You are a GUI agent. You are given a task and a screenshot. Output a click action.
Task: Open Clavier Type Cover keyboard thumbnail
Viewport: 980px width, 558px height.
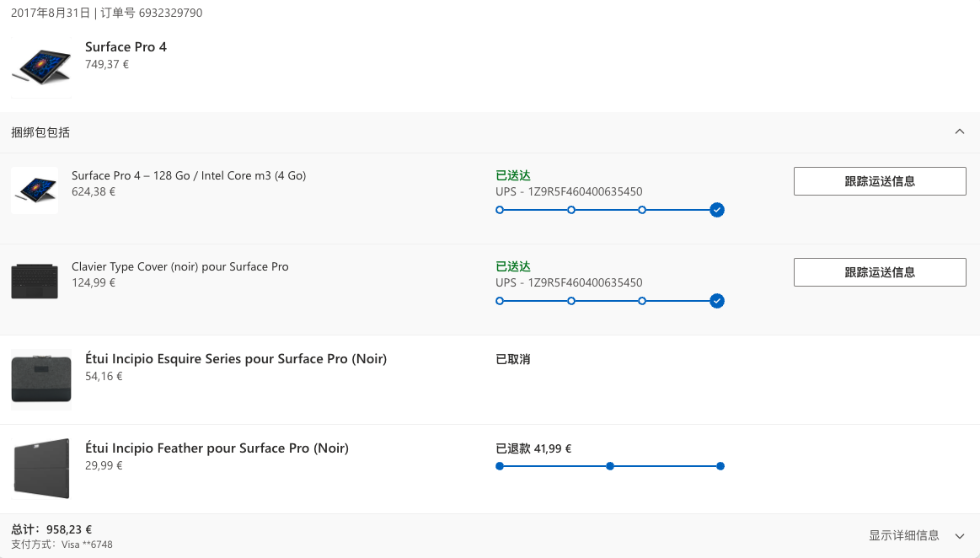[x=35, y=282]
